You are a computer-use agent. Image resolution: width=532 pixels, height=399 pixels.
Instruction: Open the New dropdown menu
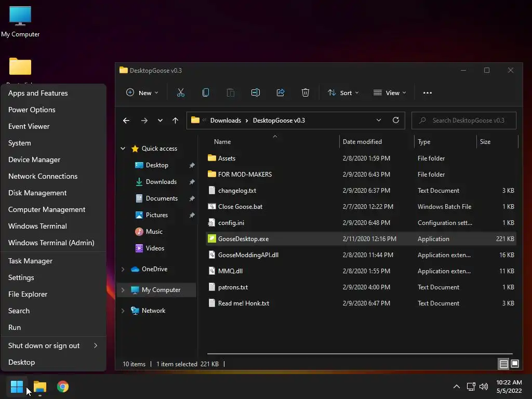pos(142,92)
